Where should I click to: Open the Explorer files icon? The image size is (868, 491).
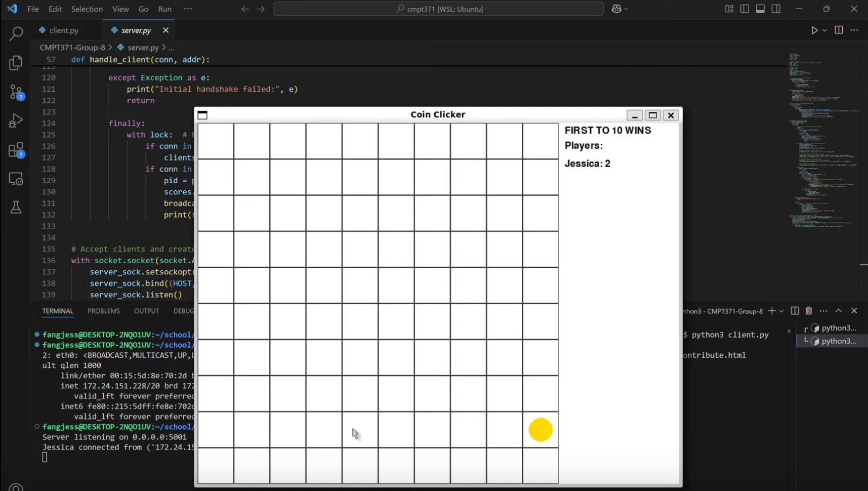tap(16, 63)
